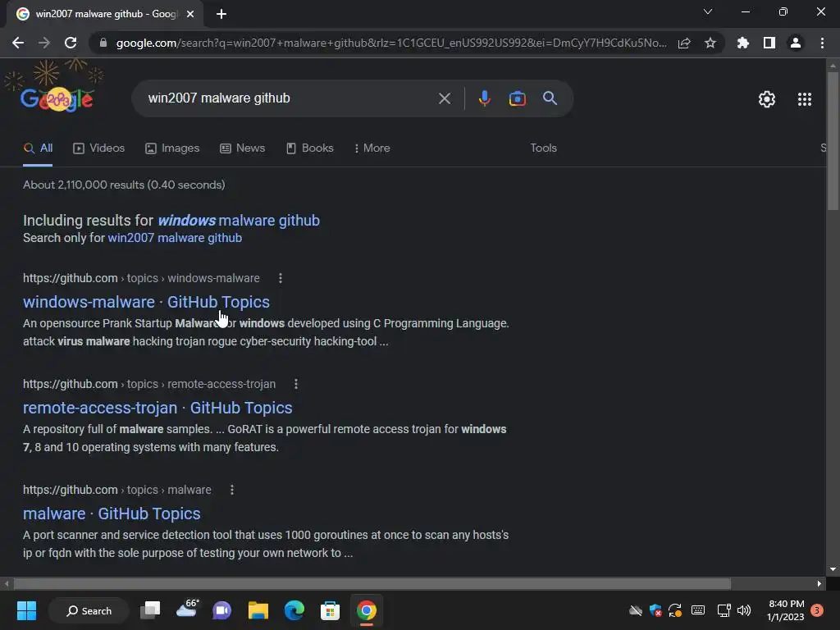
Task: Go back to the previous page
Action: (x=18, y=43)
